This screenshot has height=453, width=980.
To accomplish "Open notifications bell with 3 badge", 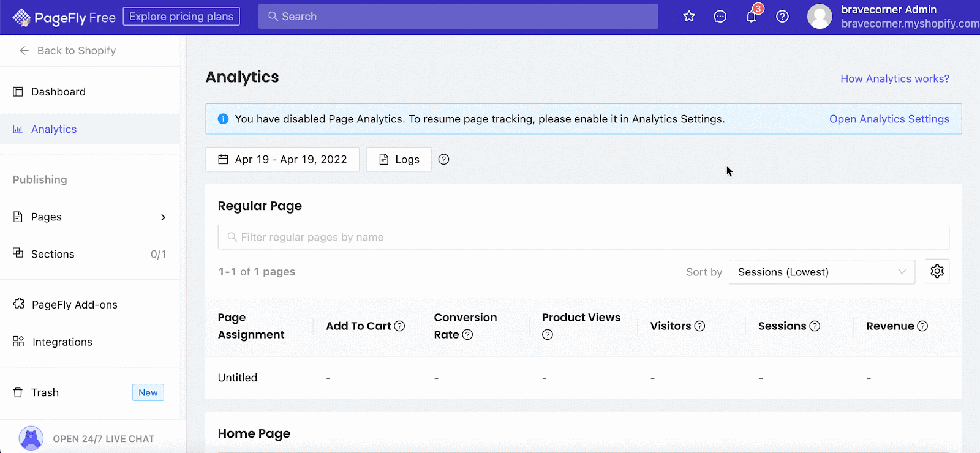I will coord(752,17).
